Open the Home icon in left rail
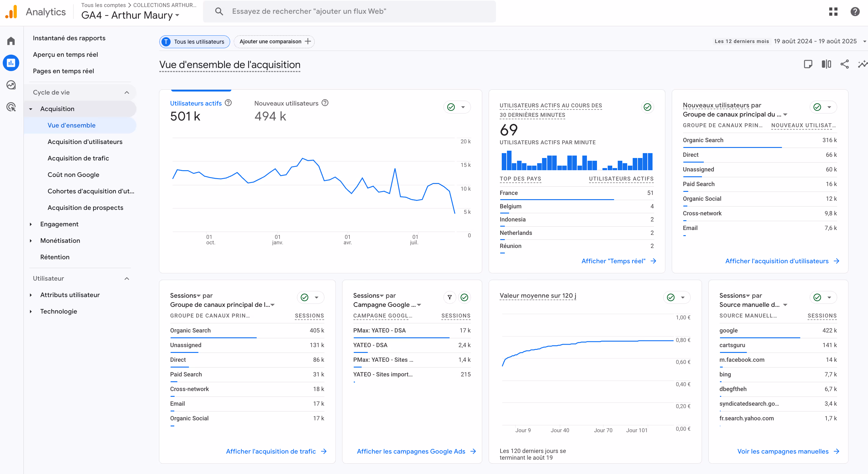Image resolution: width=868 pixels, height=474 pixels. [11, 41]
